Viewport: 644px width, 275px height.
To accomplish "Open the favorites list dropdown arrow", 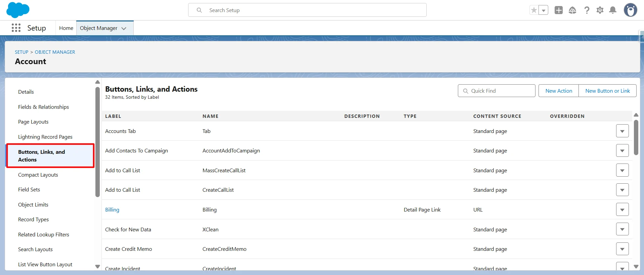I will (x=544, y=10).
